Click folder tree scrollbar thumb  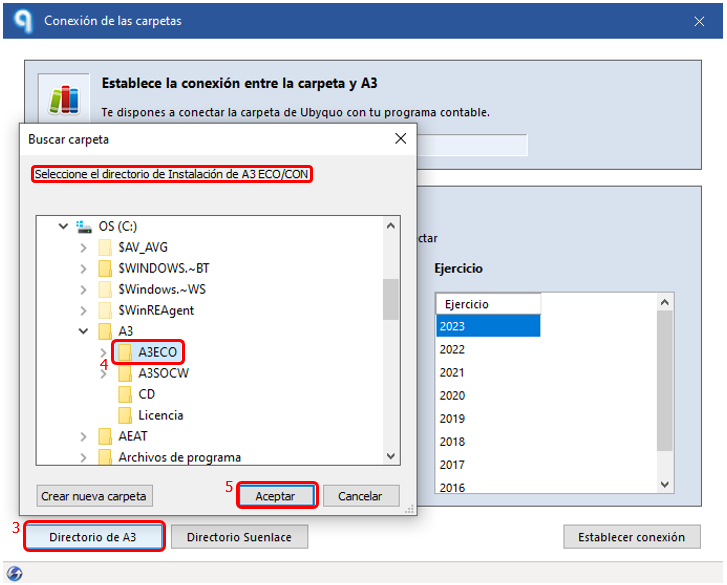391,299
